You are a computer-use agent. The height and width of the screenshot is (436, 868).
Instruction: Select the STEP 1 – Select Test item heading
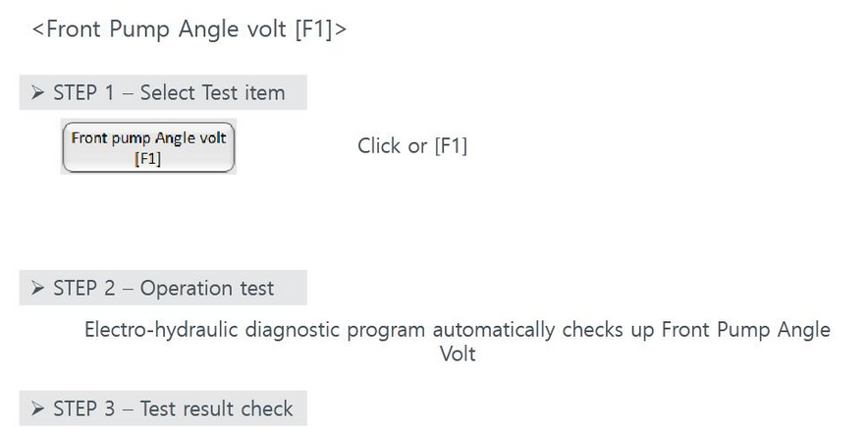pos(163,92)
